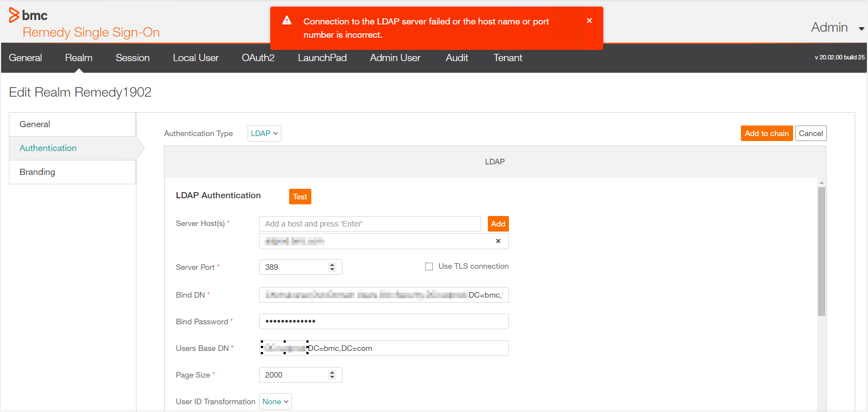The height and width of the screenshot is (412, 868).
Task: Open the Audit menu item
Action: tap(457, 58)
